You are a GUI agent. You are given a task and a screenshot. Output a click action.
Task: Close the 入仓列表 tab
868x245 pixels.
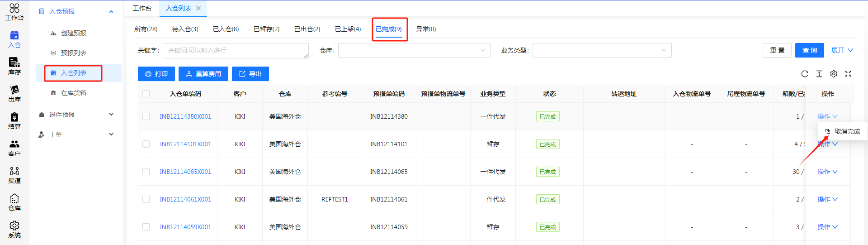coord(198,8)
